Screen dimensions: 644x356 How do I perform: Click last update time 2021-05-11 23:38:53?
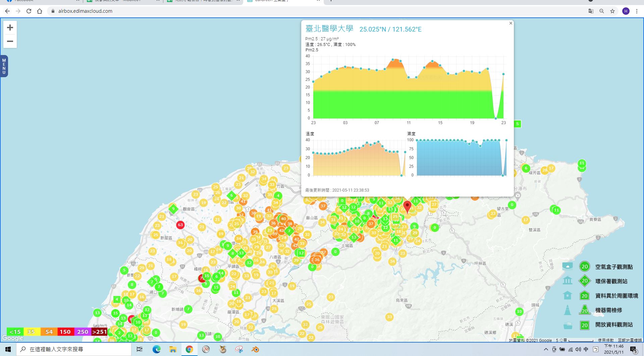(351, 190)
